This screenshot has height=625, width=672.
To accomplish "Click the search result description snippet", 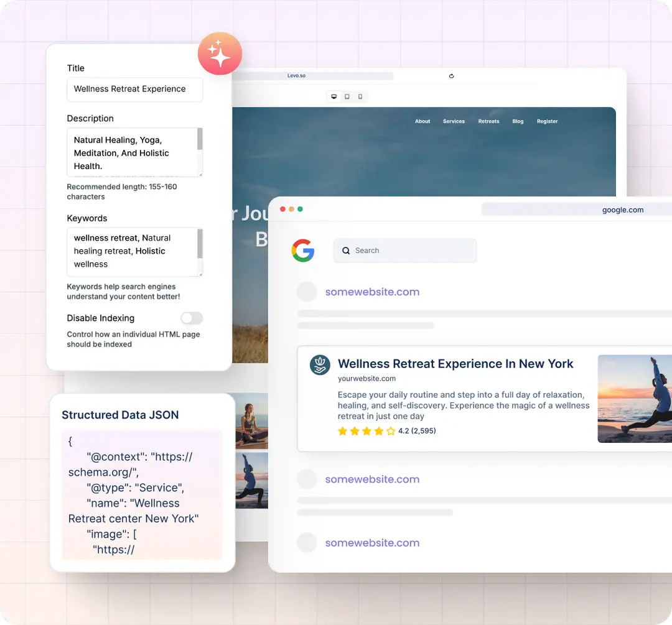I will (x=464, y=405).
